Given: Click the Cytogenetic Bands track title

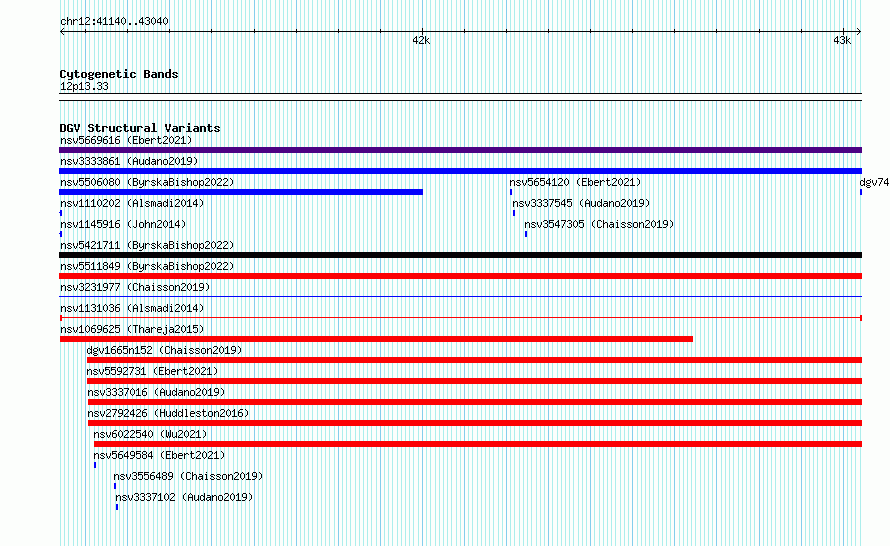Looking at the screenshot, I should click(x=119, y=74).
